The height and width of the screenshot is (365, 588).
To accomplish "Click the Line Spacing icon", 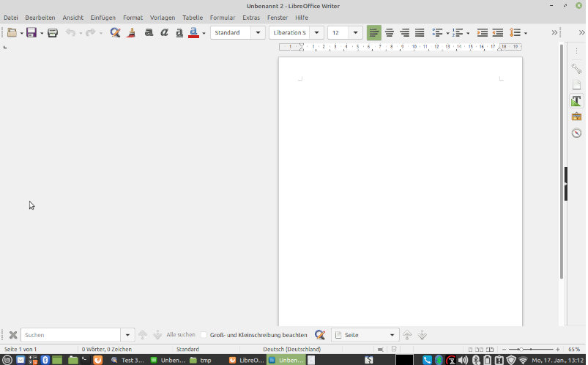I will click(x=515, y=33).
